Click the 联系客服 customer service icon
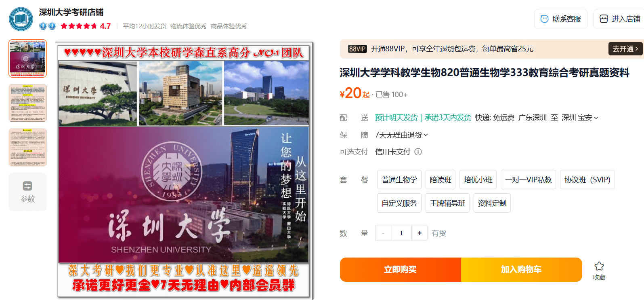 coord(544,19)
